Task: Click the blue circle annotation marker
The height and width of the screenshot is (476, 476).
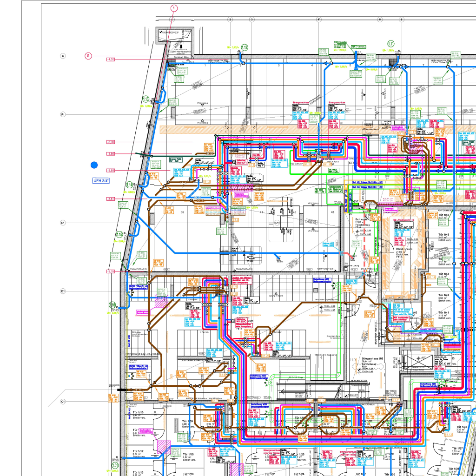Action: tap(94, 165)
